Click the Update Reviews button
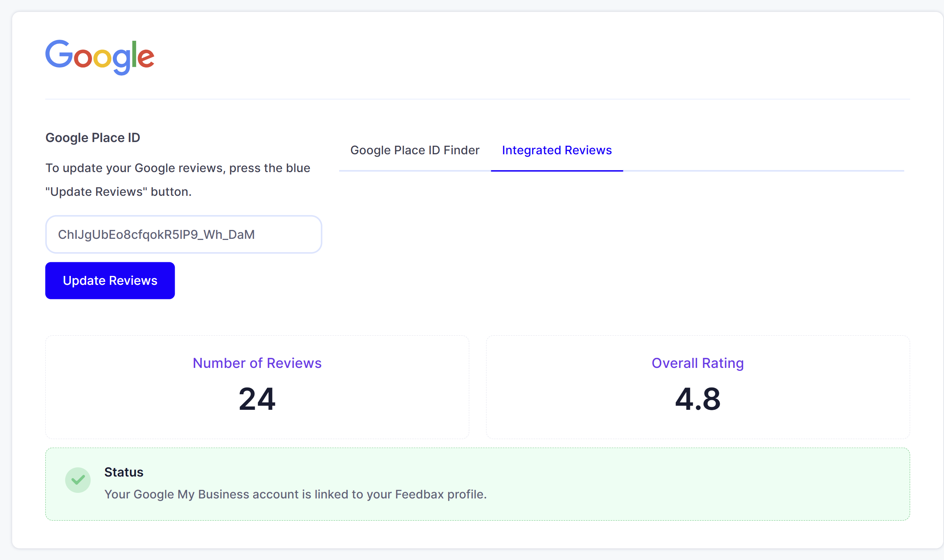Viewport: 944px width, 560px height. click(110, 280)
